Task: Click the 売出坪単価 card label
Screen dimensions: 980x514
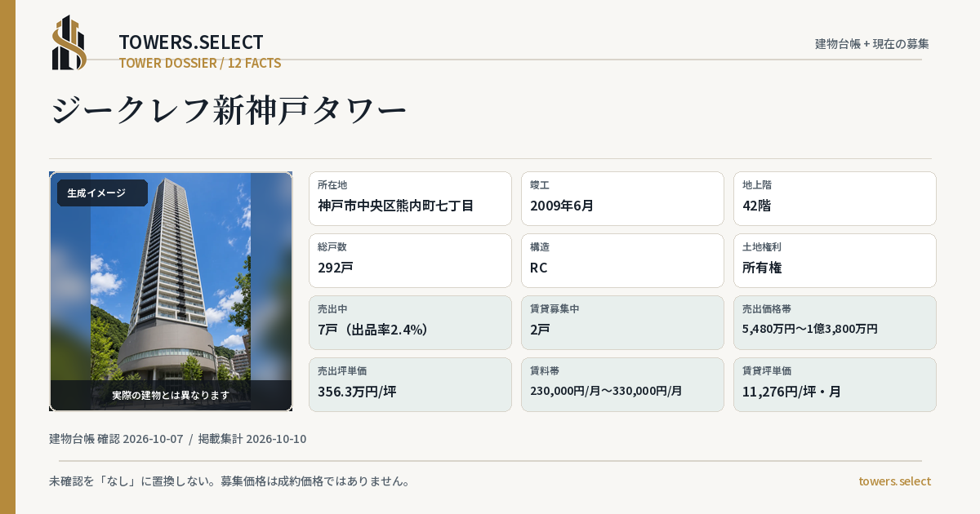Action: (342, 371)
